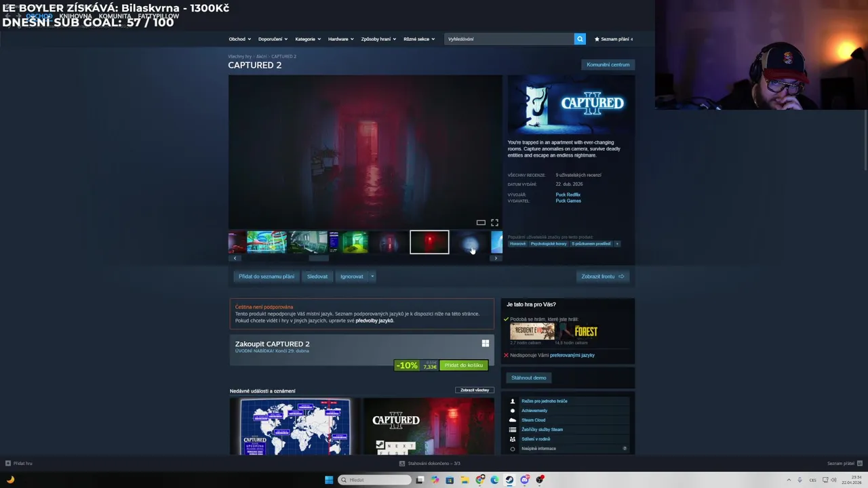868x488 pixels.
Task: Expand the Různé sekce menu
Action: point(419,39)
